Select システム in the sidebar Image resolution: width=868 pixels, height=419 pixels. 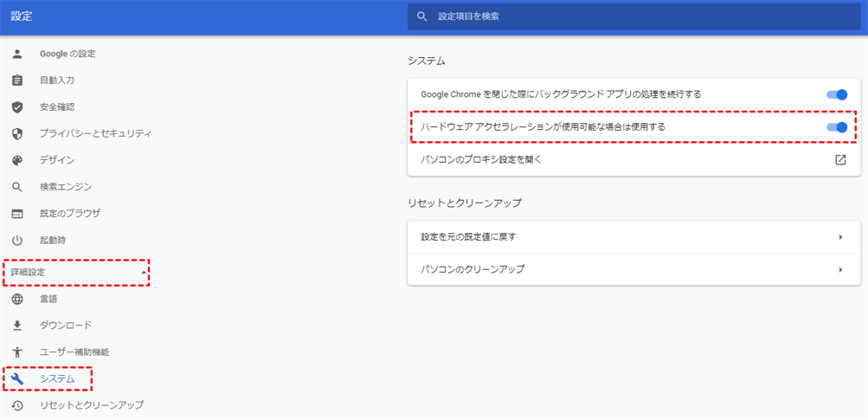click(57, 378)
